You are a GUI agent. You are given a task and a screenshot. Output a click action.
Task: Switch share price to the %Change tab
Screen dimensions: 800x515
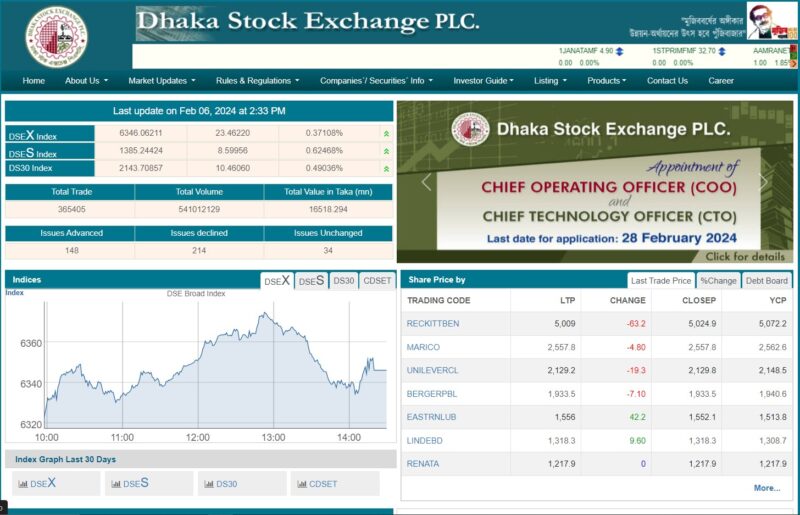point(717,281)
